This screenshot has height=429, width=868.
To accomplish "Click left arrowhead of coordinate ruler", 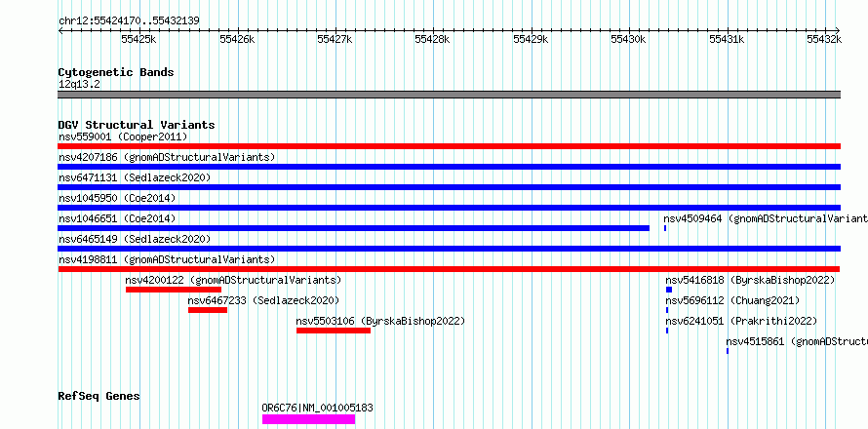I will pyautogui.click(x=60, y=30).
